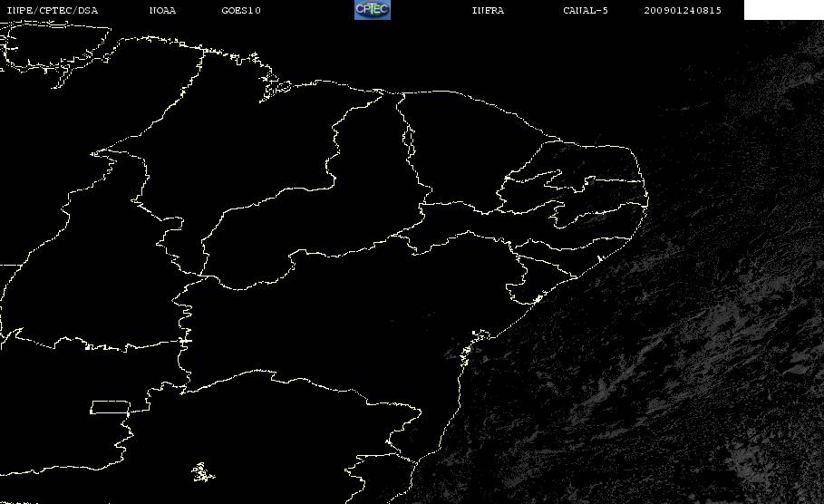Click the CPTEC logo in the header
This screenshot has width=824, height=504.
tap(373, 10)
